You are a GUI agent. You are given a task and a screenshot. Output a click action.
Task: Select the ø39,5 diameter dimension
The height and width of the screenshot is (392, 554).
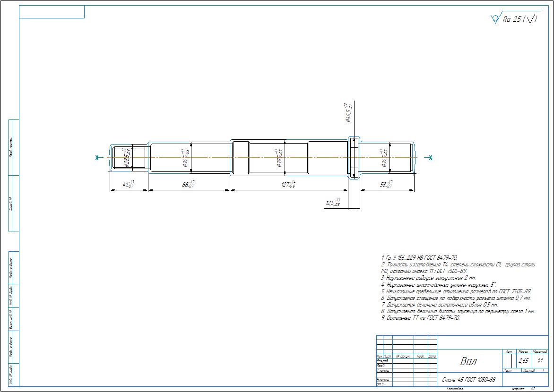(x=279, y=158)
